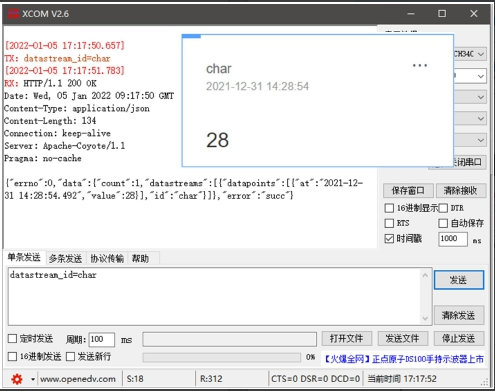The image size is (495, 391).
Task: Click the 发送 send button
Action: click(459, 280)
